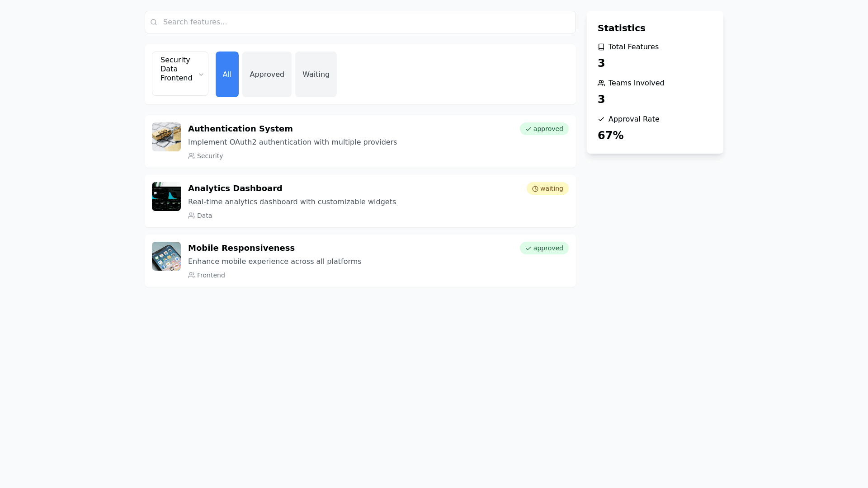Click the clock icon on the waiting badge
Image resolution: width=868 pixels, height=488 pixels.
(x=535, y=189)
